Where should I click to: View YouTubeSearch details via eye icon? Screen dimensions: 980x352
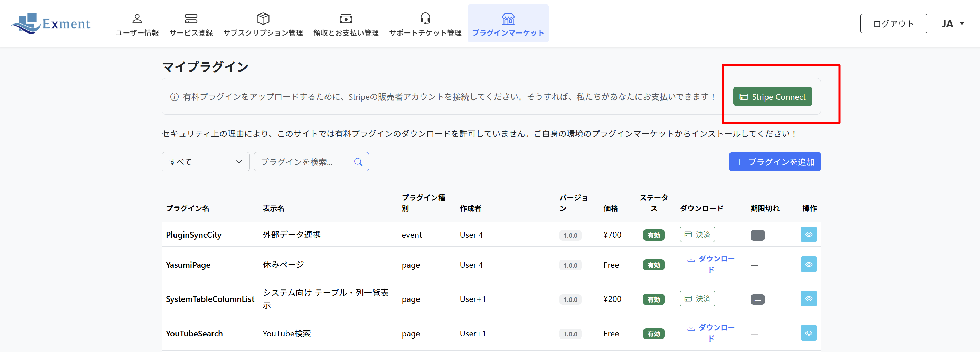pyautogui.click(x=808, y=333)
